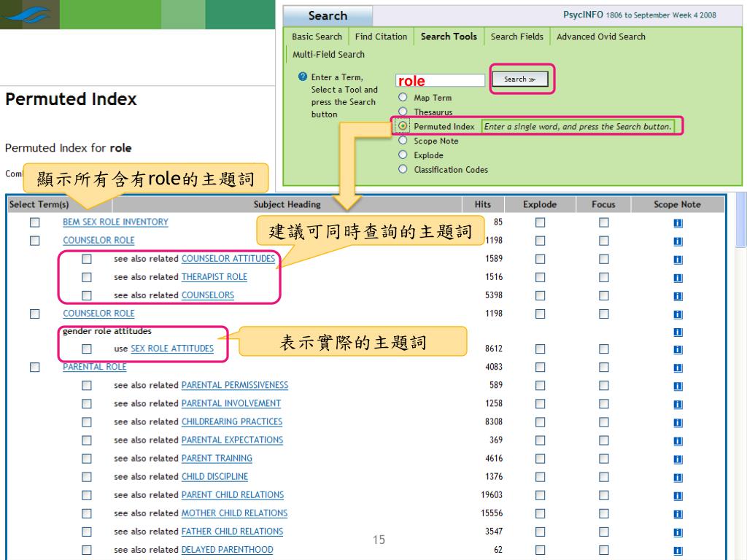
Task: Open scope note icon for PARENT TRAINING
Action: 678,459
